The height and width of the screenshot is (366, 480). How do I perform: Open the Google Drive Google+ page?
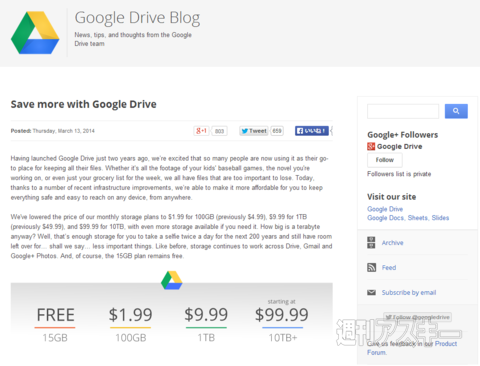[x=399, y=146]
